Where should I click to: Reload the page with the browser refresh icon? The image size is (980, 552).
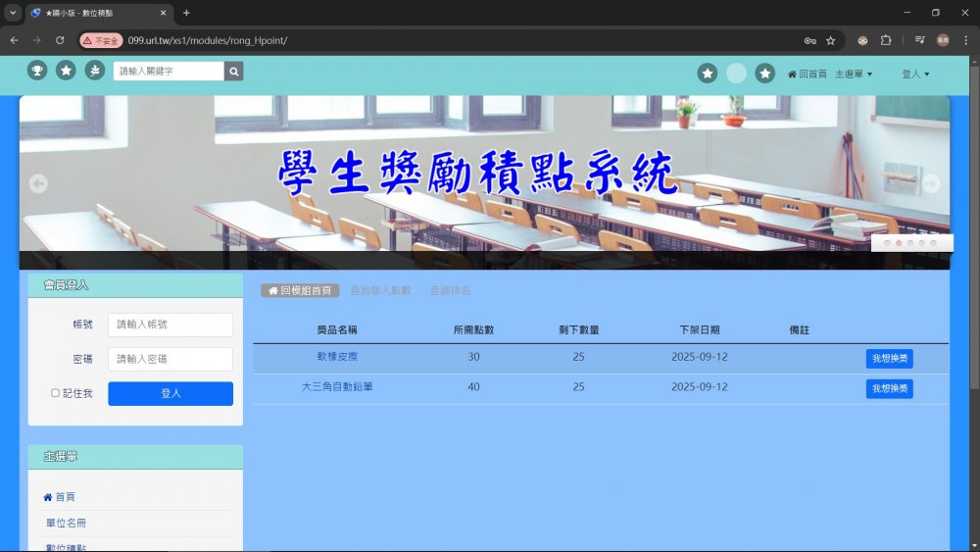click(60, 40)
